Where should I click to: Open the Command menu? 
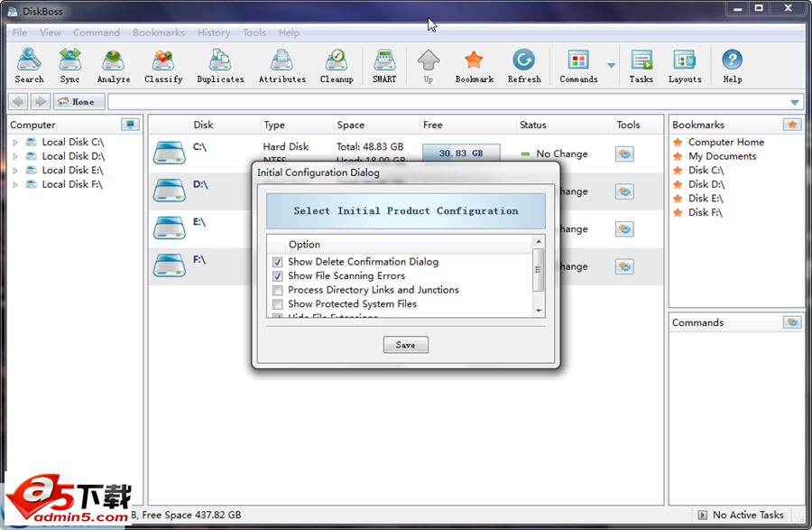[x=97, y=33]
